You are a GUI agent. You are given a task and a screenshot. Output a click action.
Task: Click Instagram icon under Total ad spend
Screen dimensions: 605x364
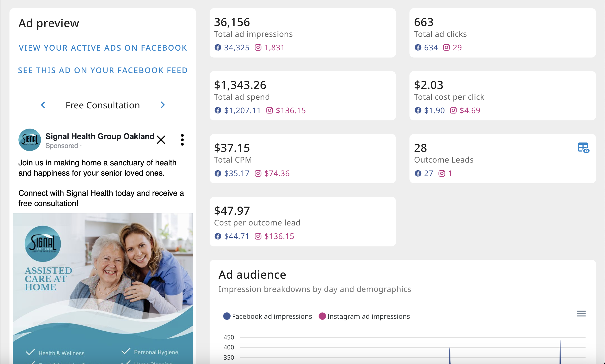[x=269, y=110]
